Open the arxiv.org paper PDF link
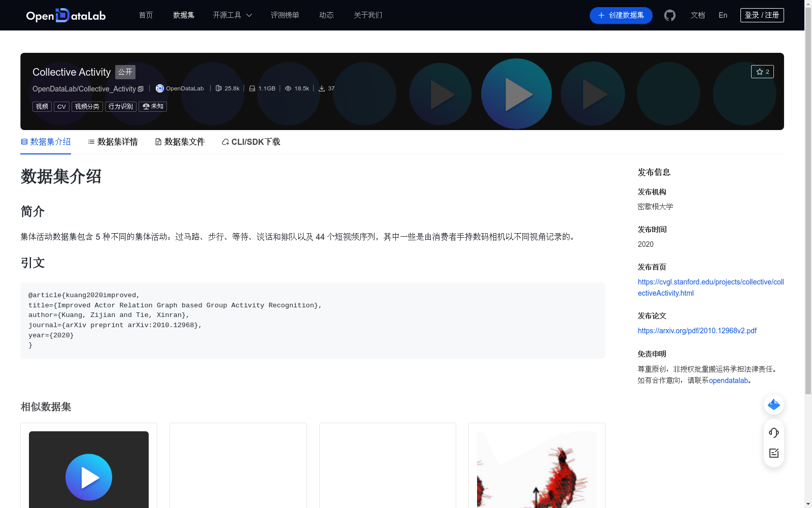The height and width of the screenshot is (508, 812). 697,331
